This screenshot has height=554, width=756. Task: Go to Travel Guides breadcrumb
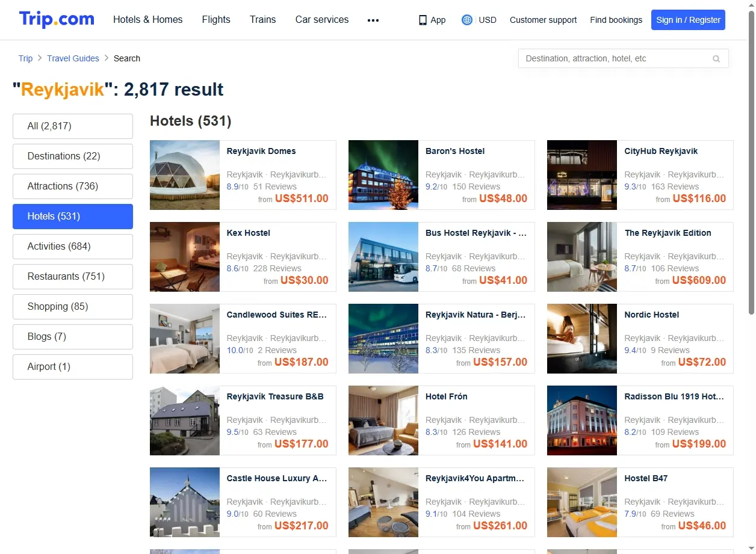click(x=73, y=58)
